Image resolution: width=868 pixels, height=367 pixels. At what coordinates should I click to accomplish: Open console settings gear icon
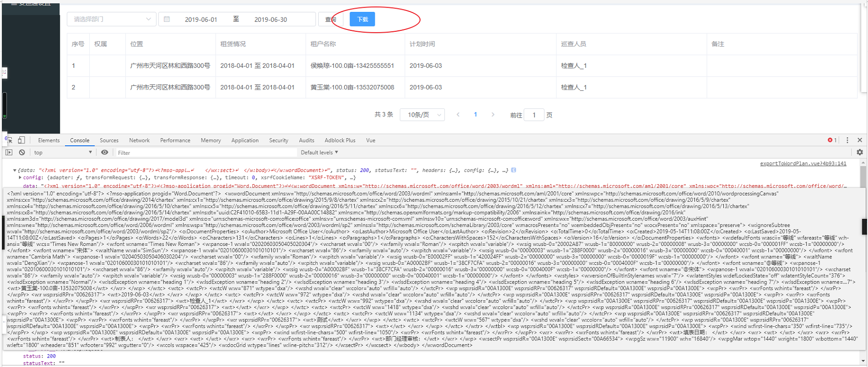click(x=859, y=152)
